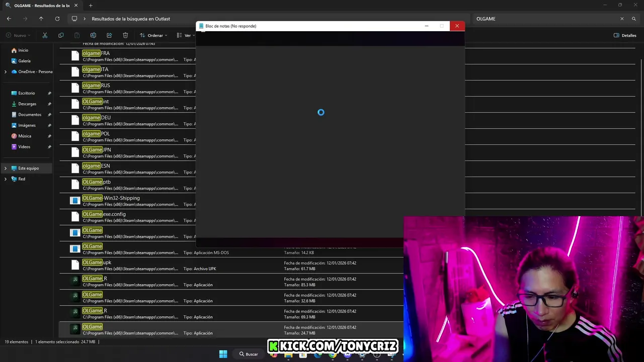Copy the selected file
The width and height of the screenshot is (644, 362).
pos(61,35)
